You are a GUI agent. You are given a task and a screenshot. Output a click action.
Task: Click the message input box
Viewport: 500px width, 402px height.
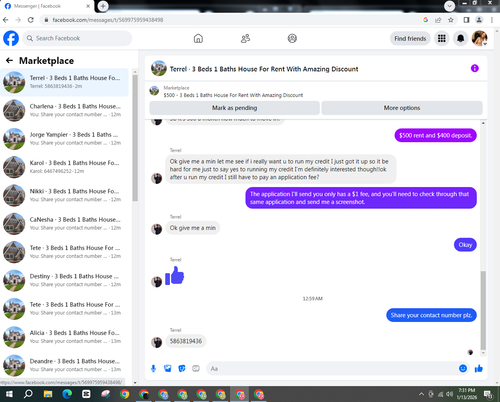pyautogui.click(x=332, y=369)
